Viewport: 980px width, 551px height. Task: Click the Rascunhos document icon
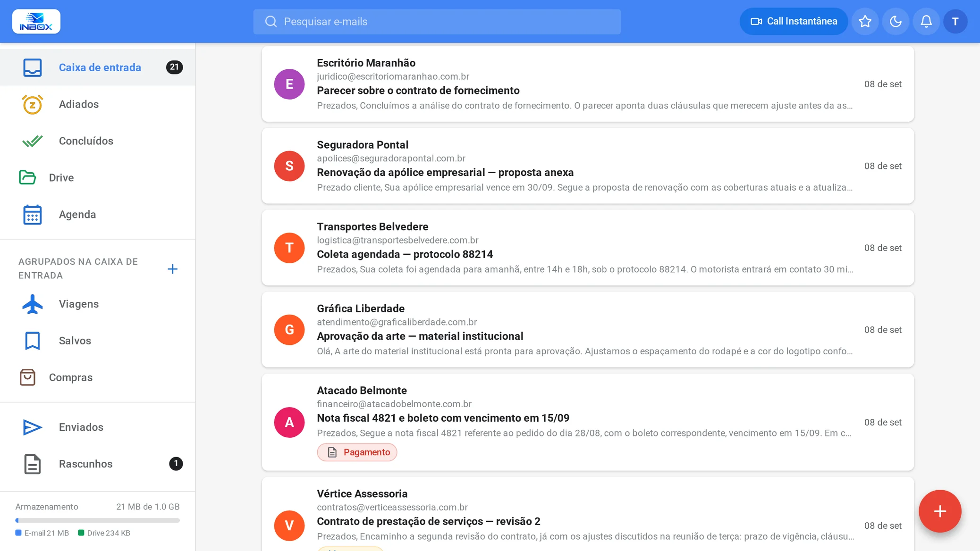33,464
